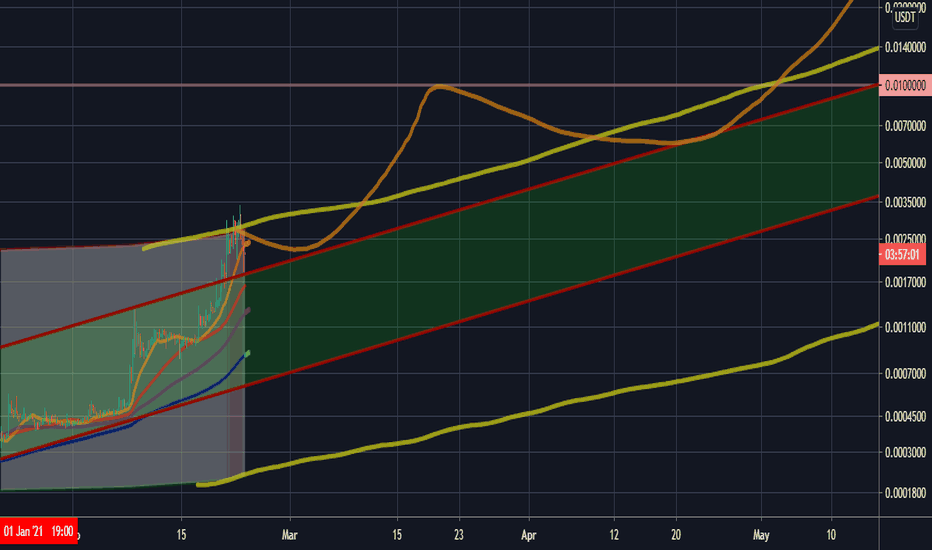
Task: Click the 0.0007000 price axis value
Action: (905, 373)
